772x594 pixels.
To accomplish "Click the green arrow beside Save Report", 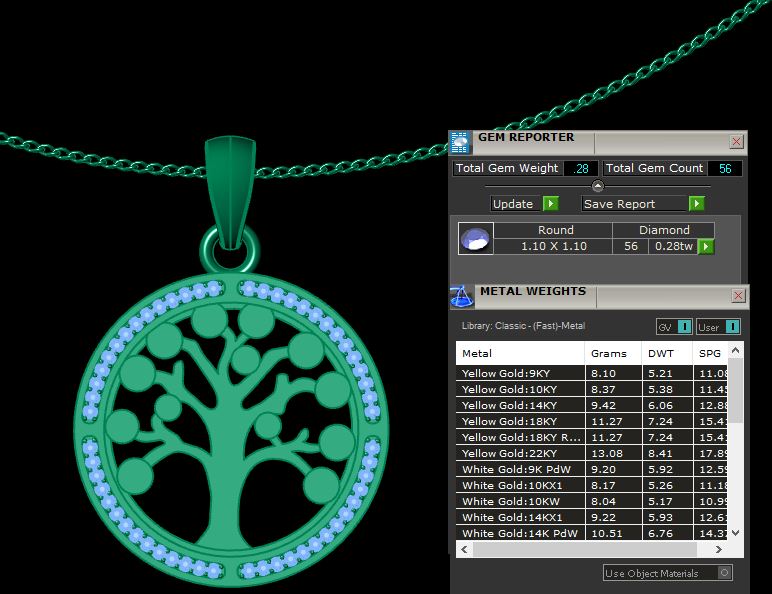I will [x=696, y=203].
